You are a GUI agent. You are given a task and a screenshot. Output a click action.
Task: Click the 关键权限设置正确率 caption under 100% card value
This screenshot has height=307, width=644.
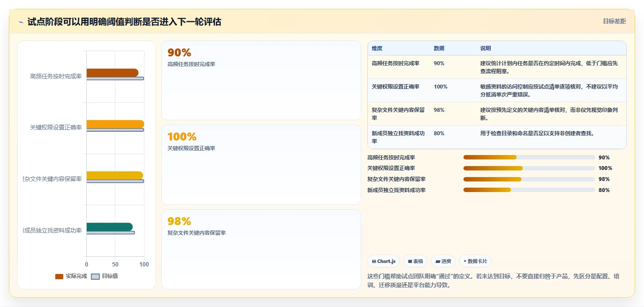click(x=191, y=148)
